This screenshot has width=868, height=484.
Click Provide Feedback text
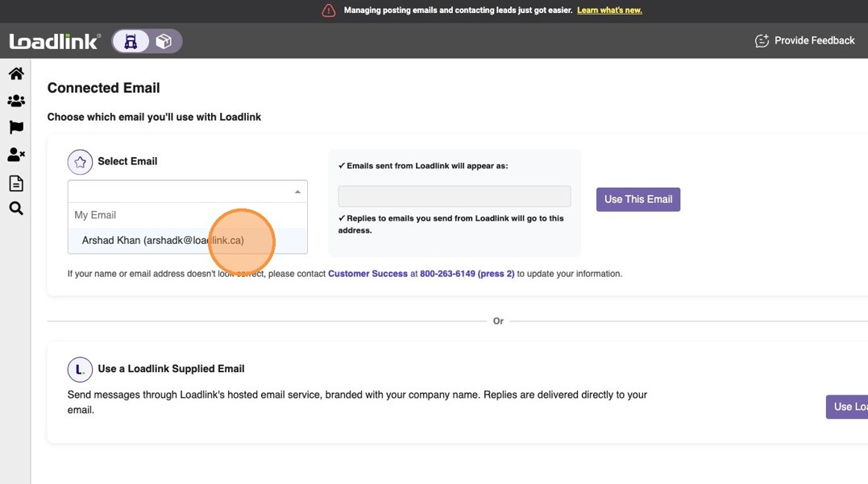[814, 40]
